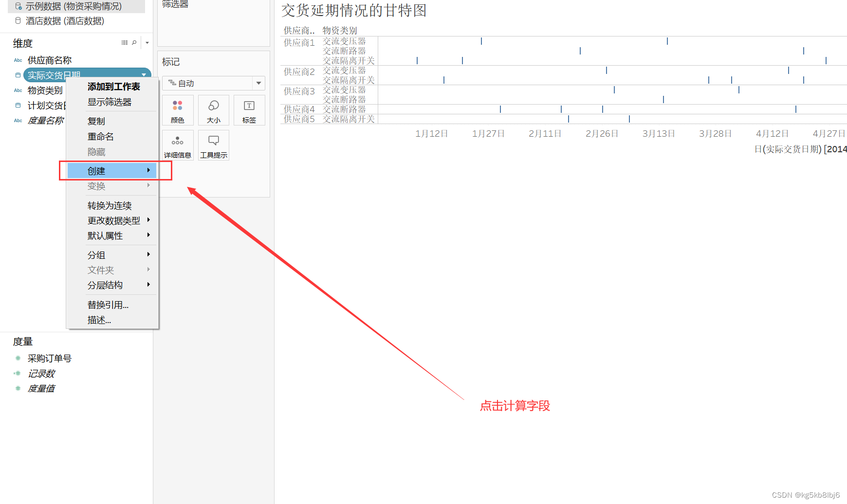Choose 转换为连续 in the context menu
The width and height of the screenshot is (847, 504).
click(x=110, y=206)
